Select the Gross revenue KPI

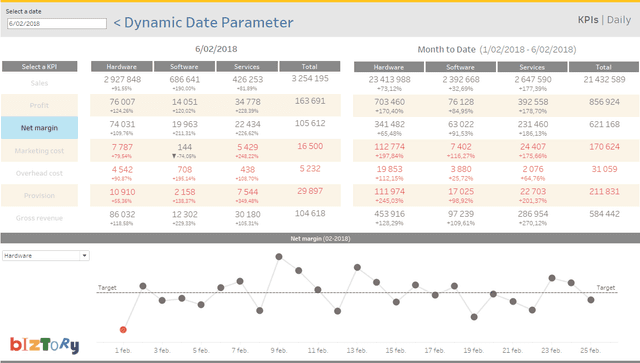(40, 218)
